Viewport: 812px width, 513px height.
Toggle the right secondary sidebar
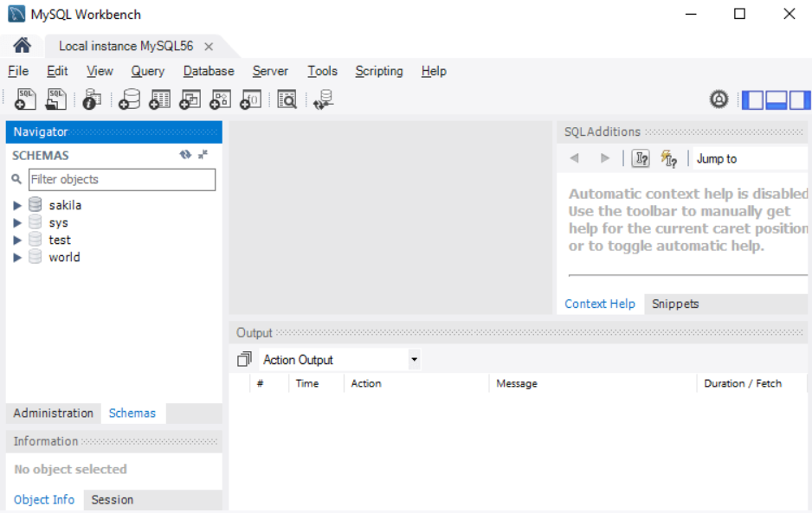[800, 99]
